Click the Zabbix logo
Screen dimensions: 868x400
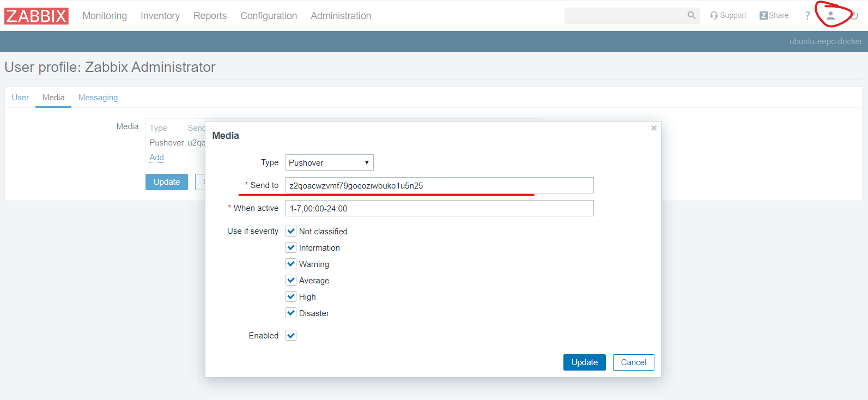(x=37, y=16)
